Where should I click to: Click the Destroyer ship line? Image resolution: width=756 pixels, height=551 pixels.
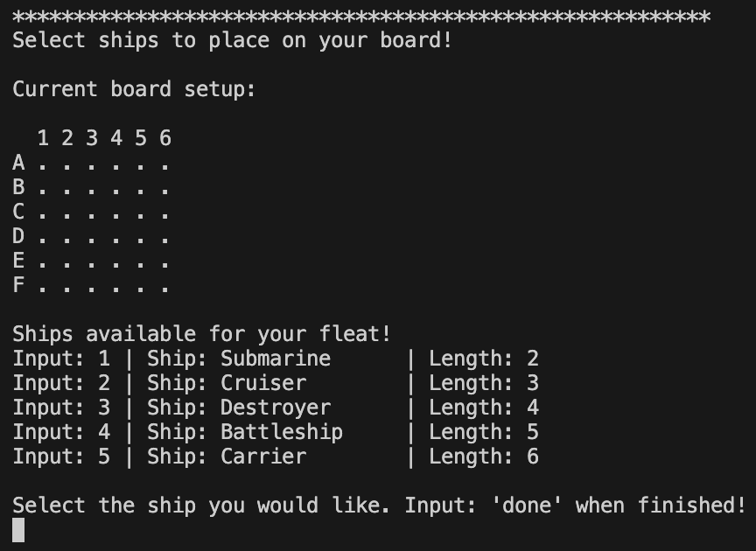tap(276, 408)
